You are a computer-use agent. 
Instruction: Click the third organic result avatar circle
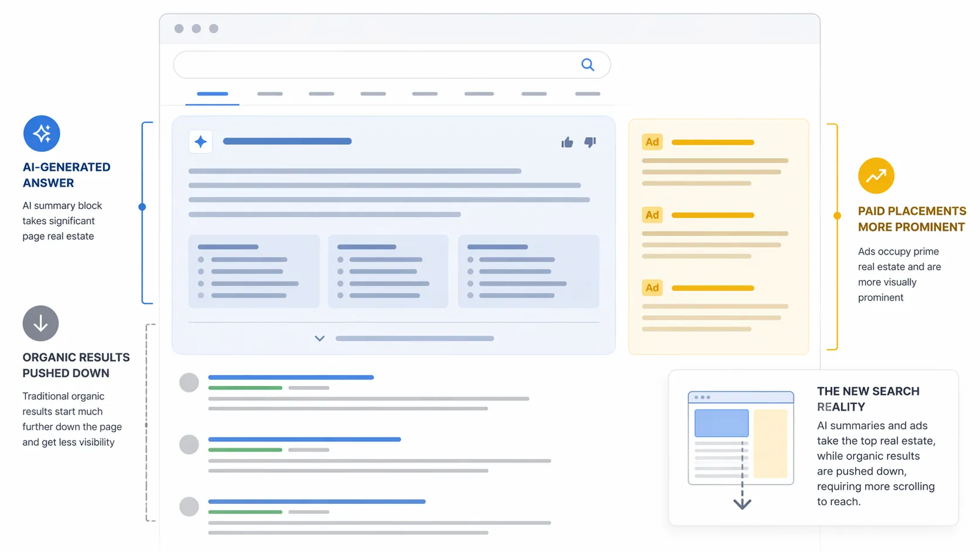click(x=189, y=506)
